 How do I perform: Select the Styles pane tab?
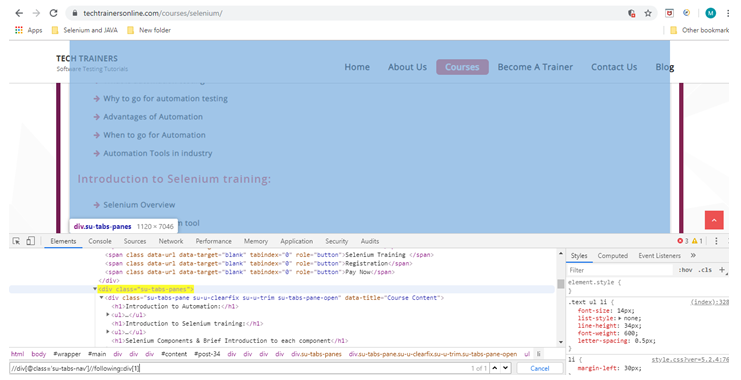[x=579, y=255]
